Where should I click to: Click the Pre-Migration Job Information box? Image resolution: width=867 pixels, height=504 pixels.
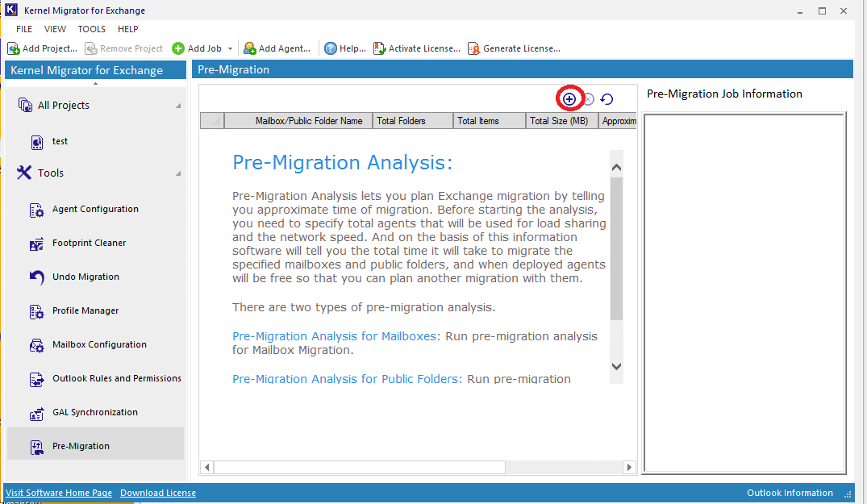744,294
